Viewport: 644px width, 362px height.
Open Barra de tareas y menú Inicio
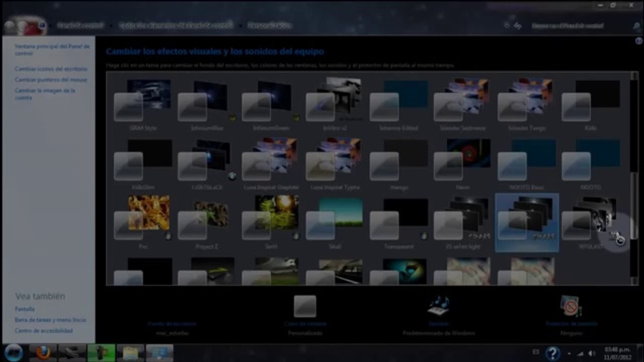[50, 320]
